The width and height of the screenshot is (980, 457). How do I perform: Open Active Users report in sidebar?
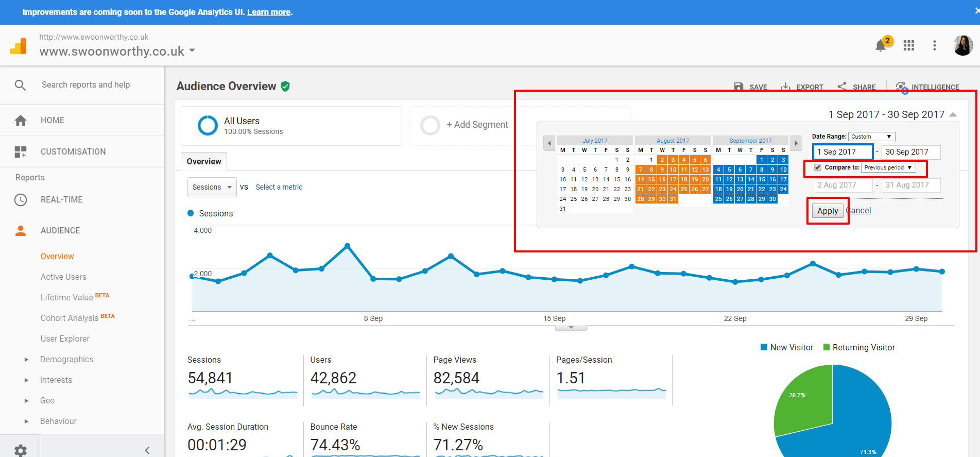(x=63, y=277)
